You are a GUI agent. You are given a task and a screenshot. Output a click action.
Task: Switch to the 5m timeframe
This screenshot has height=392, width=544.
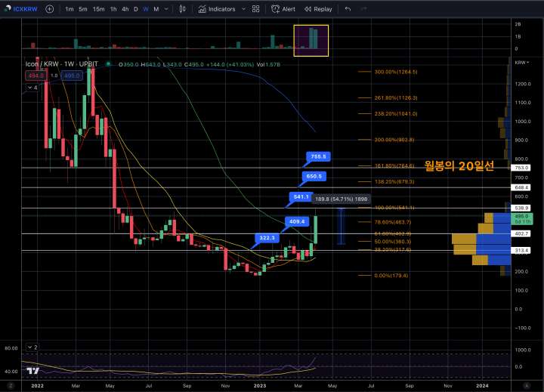point(83,9)
